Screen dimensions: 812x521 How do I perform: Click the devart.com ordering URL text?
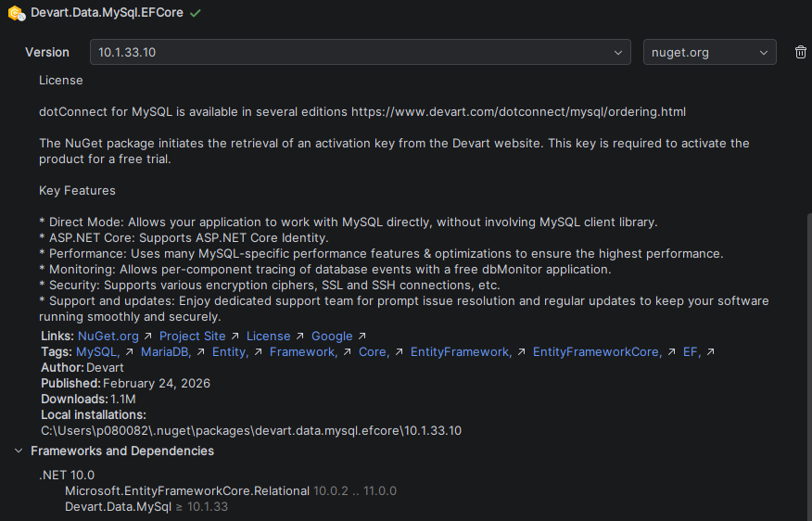pos(518,112)
